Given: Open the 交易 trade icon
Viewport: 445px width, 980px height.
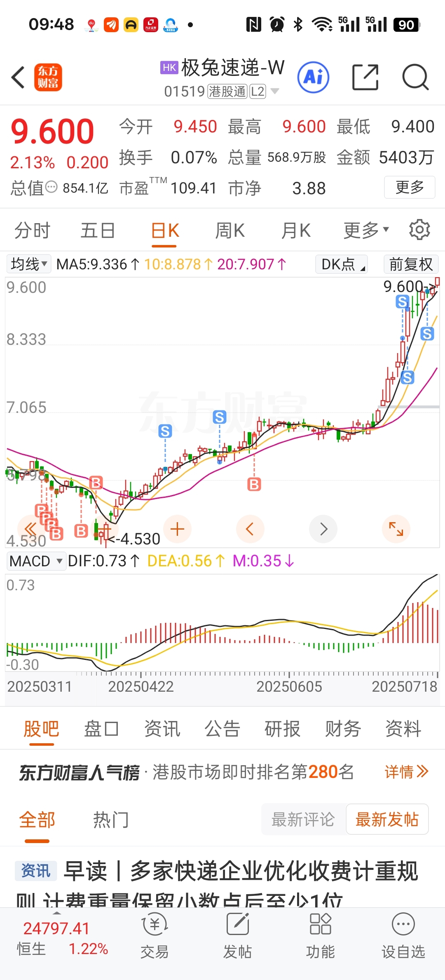Looking at the screenshot, I should (155, 936).
